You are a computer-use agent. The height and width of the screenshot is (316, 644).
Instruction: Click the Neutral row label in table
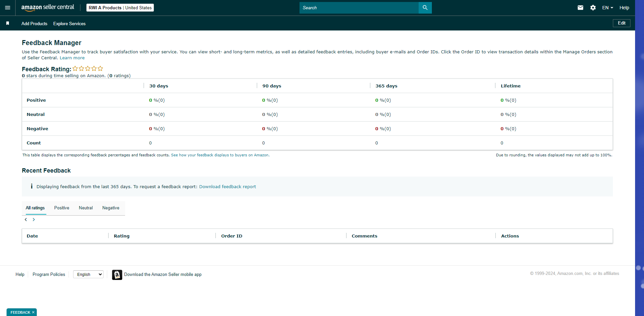tap(36, 114)
